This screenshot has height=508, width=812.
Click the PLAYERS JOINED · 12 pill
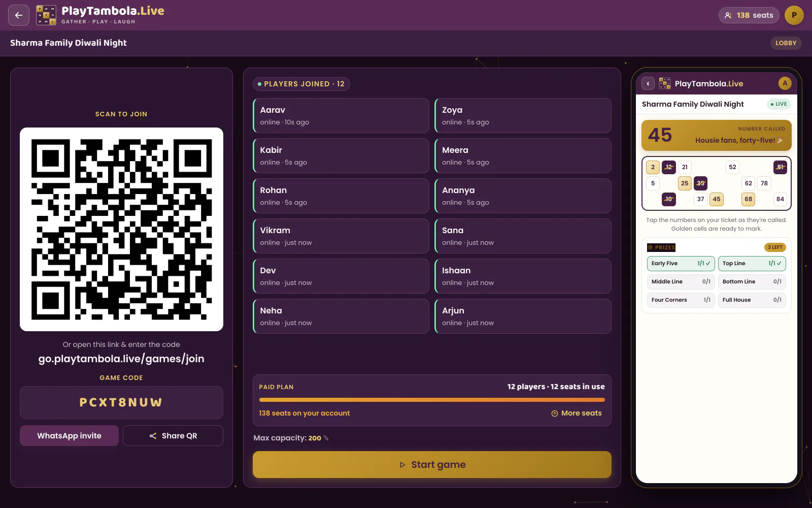coord(301,84)
